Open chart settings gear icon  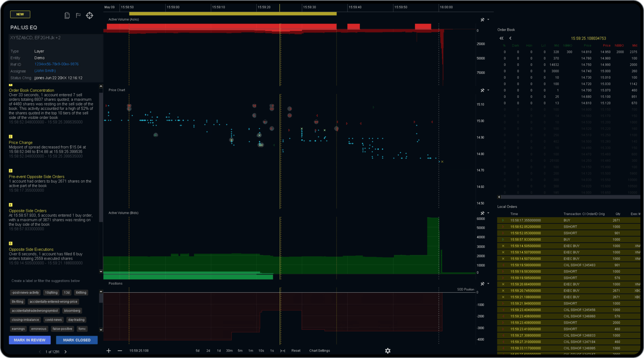pos(388,350)
